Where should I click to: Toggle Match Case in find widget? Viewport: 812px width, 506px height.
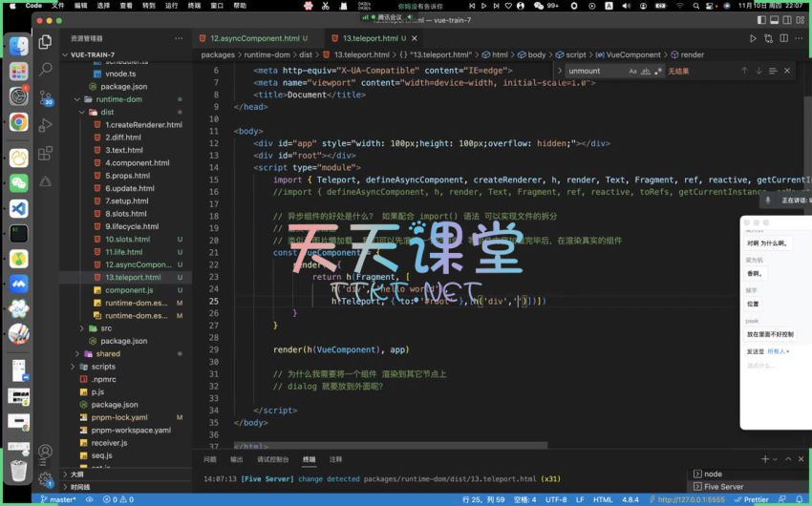[632, 71]
